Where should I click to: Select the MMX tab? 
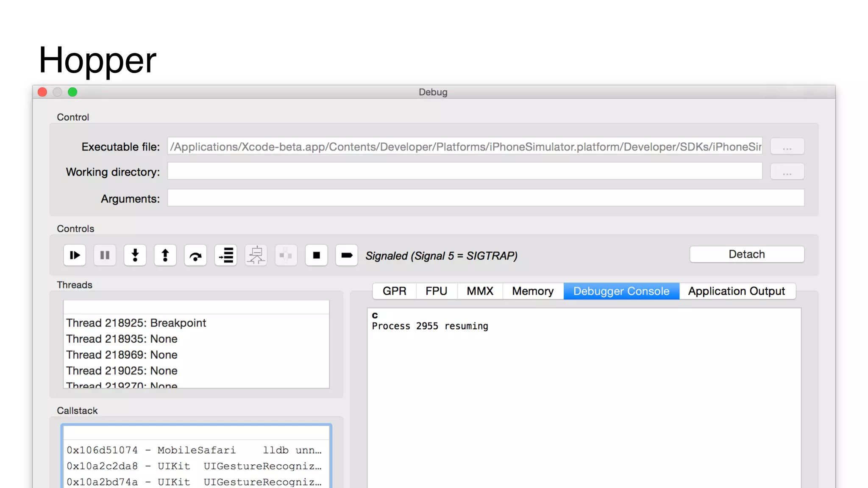(x=480, y=291)
